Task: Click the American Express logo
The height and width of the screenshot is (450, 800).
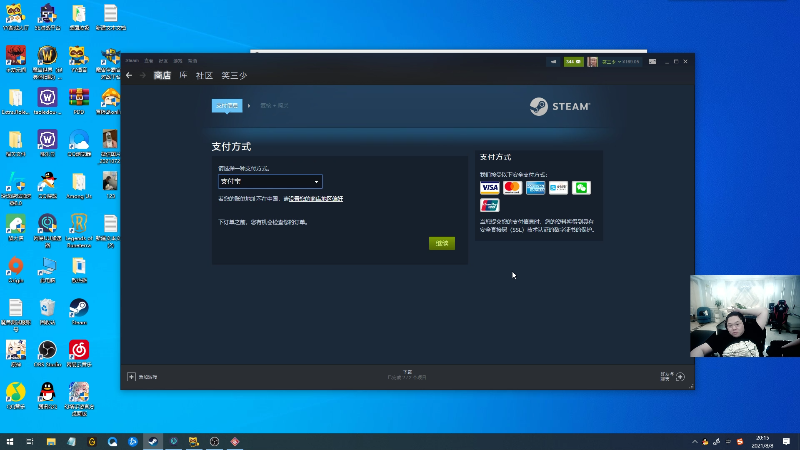Action: (535, 188)
